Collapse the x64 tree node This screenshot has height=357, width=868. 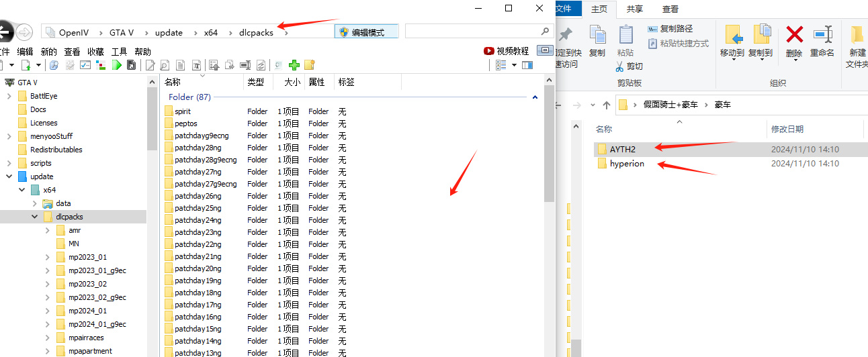[x=22, y=190]
